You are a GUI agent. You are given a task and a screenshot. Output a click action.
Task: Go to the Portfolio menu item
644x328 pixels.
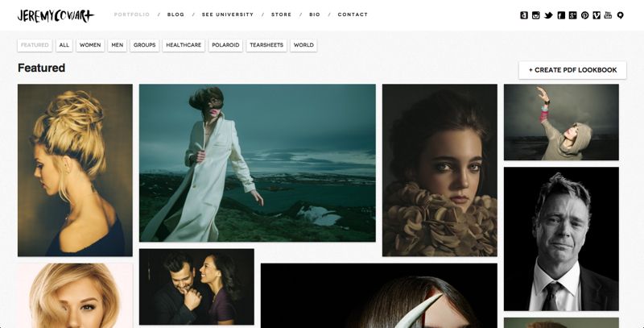[132, 15]
